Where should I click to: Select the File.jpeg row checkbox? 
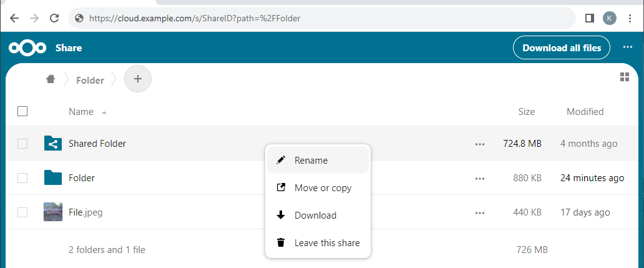[x=22, y=212]
